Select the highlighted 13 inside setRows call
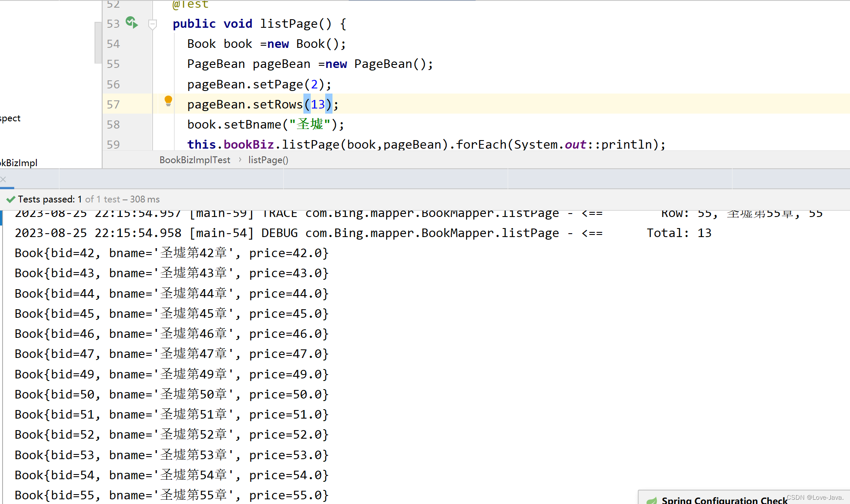Screen dimensions: 850x504 318,104
